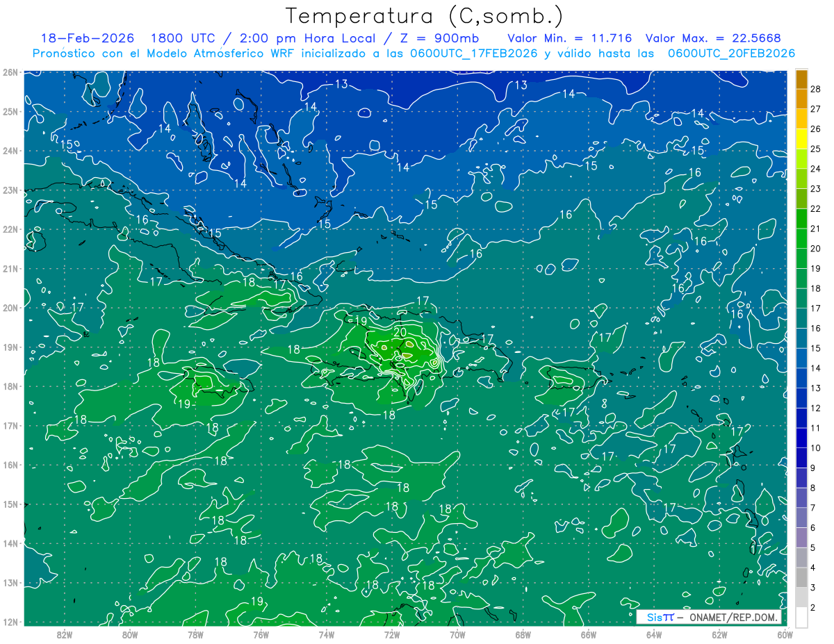
Task: Click the '0600UTC_17FEB2026' initialization time
Action: [474, 53]
